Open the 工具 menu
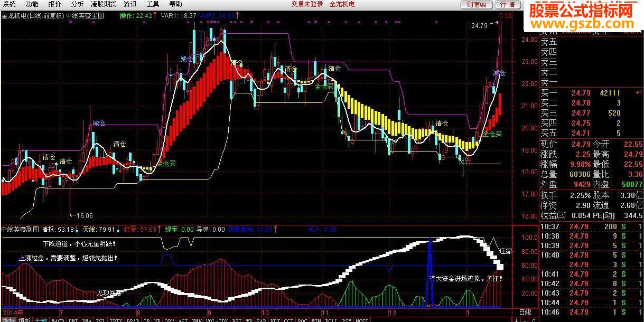644x322 pixels. [153, 4]
